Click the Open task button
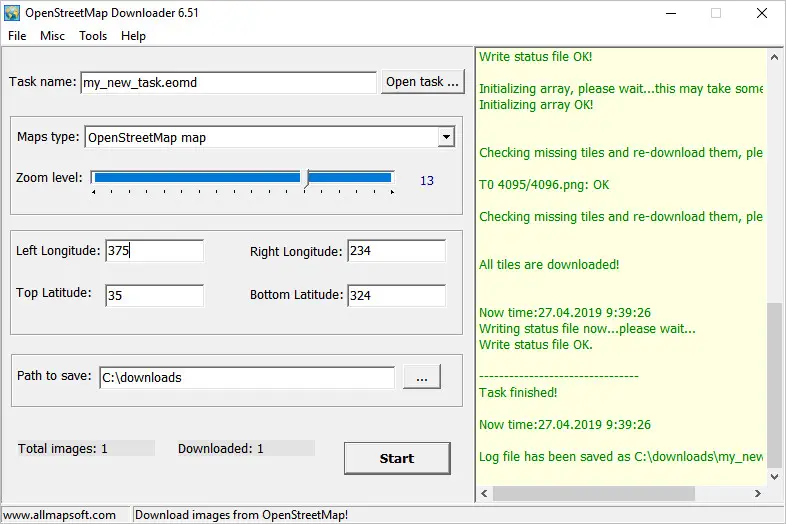 click(423, 82)
